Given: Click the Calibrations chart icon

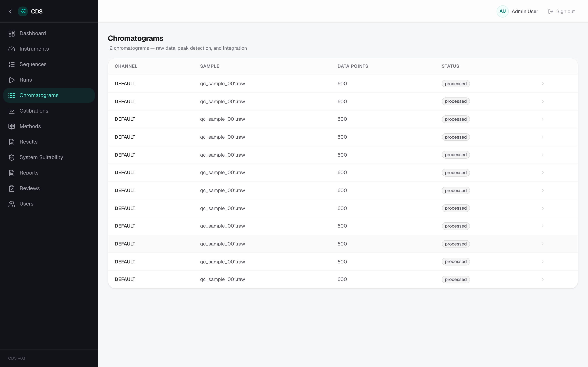Looking at the screenshot, I should (12, 111).
